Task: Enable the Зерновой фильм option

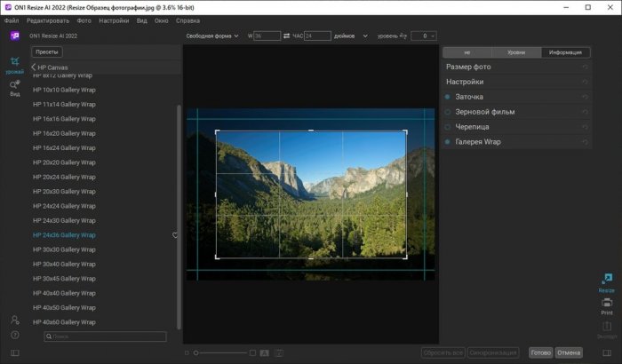Action: [448, 112]
